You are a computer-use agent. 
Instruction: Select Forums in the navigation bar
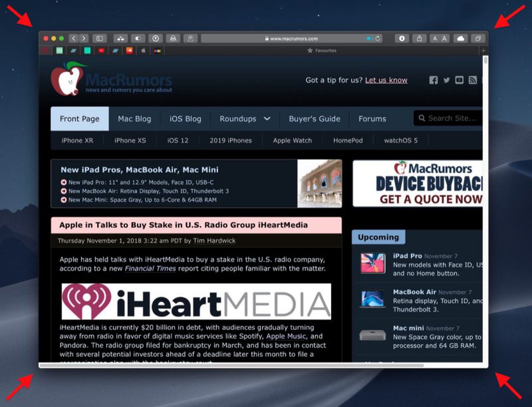(x=372, y=119)
